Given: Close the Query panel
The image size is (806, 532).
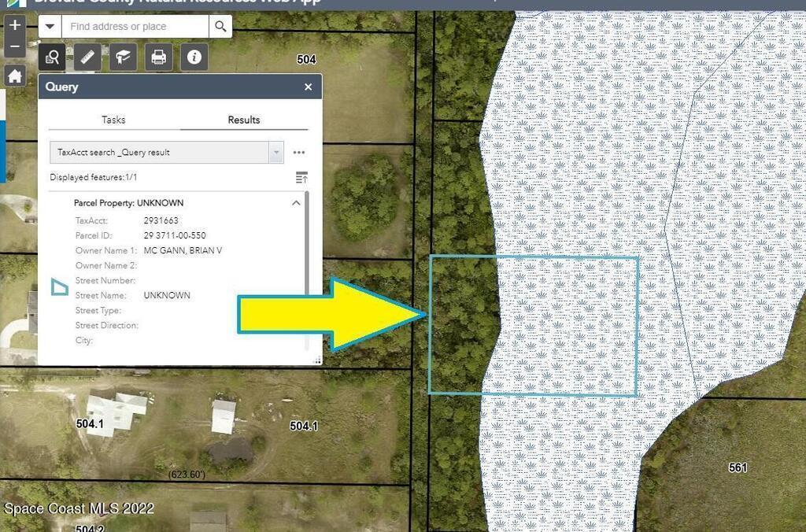Looking at the screenshot, I should [309, 87].
